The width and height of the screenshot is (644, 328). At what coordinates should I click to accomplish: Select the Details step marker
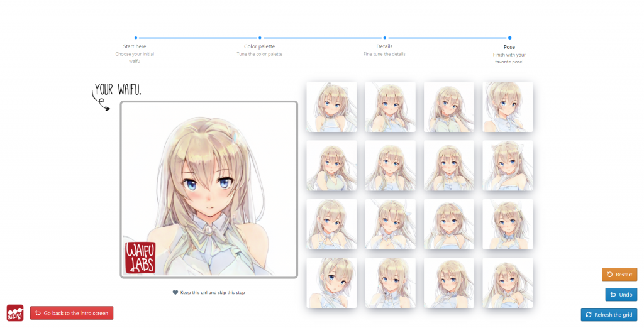coord(385,38)
